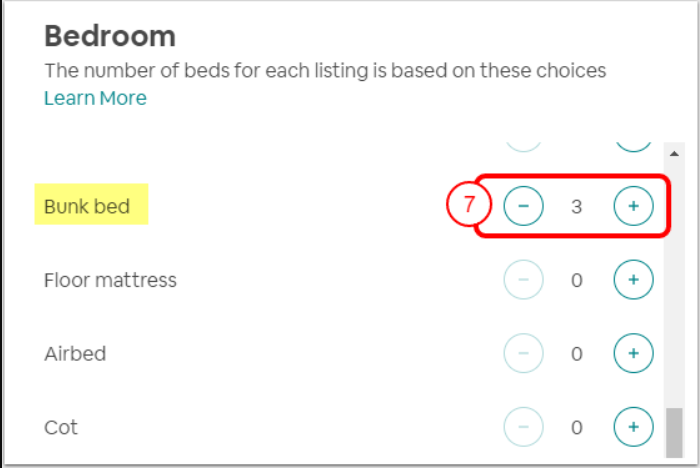Click the Bunk bed quantity value 3
Viewport: 700px width, 468px height.
tap(577, 207)
